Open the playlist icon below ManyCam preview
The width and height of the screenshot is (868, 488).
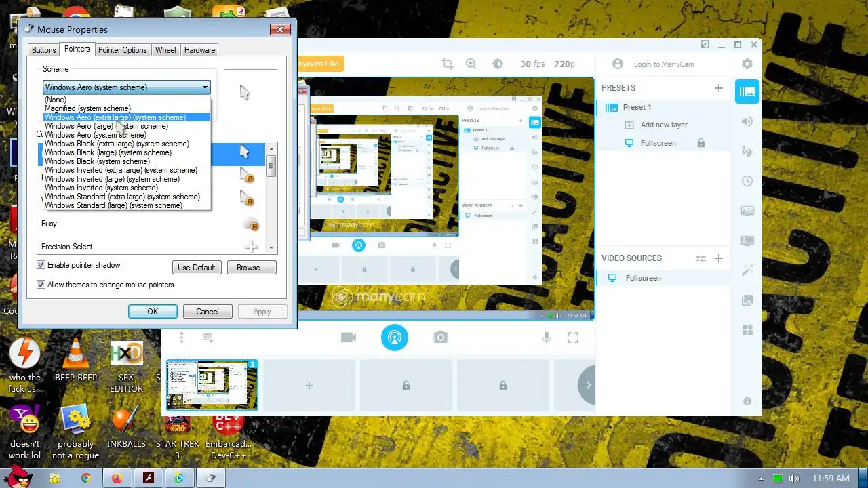(x=208, y=337)
